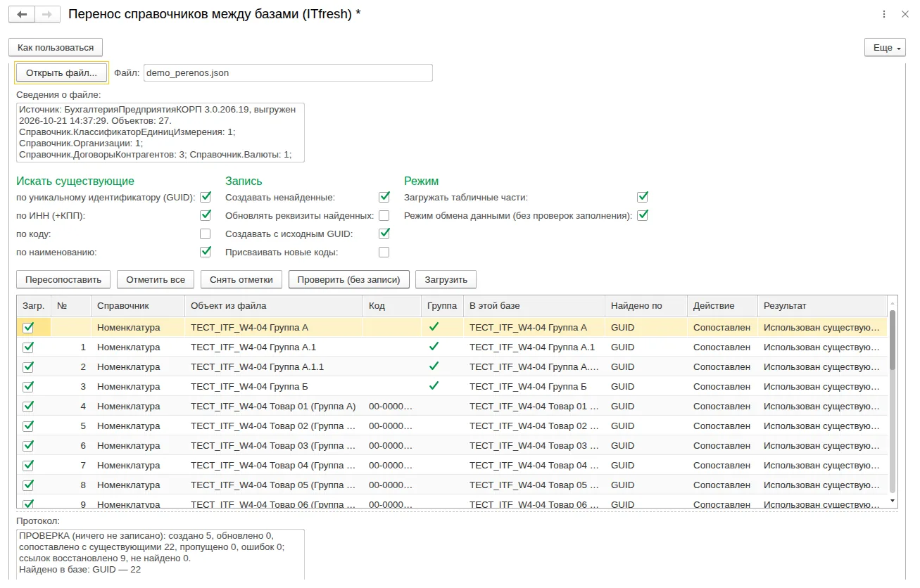The image size is (920, 588).
Task: Click the Загрузить button
Action: [x=446, y=279]
